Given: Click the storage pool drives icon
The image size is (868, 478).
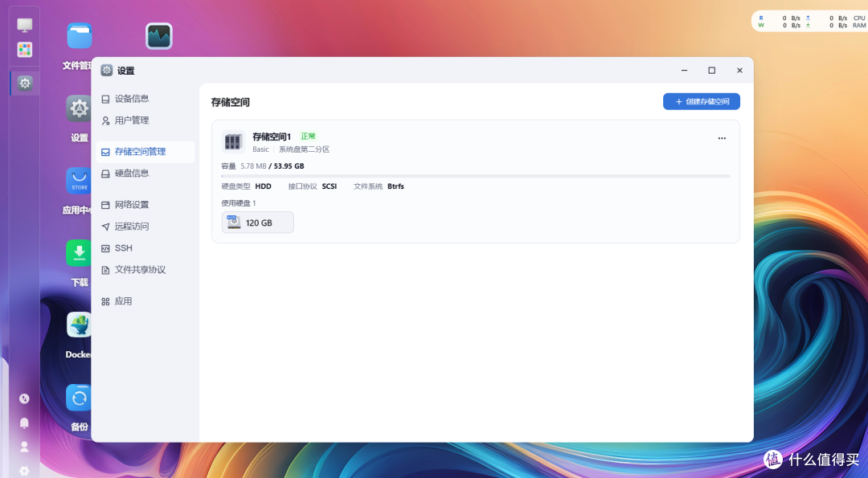Looking at the screenshot, I should (233, 141).
